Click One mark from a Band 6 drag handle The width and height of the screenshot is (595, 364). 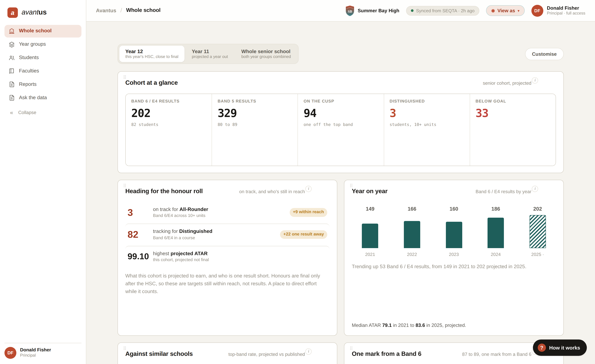tap(351, 348)
